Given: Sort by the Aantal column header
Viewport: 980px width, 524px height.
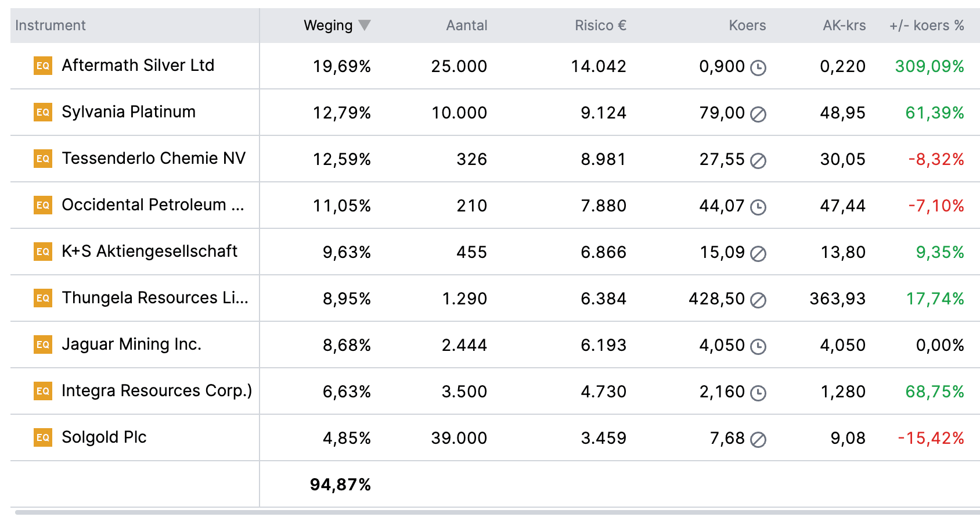Looking at the screenshot, I should point(466,26).
